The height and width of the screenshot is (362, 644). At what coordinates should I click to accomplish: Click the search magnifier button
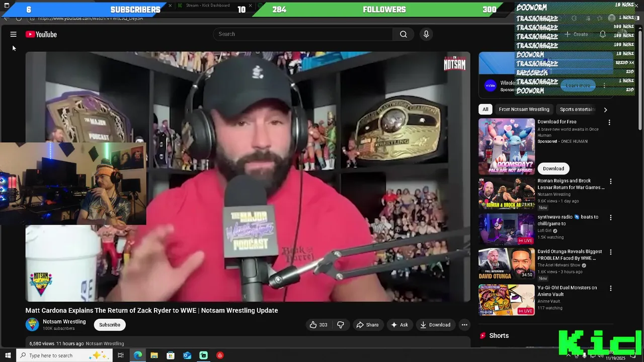(403, 34)
